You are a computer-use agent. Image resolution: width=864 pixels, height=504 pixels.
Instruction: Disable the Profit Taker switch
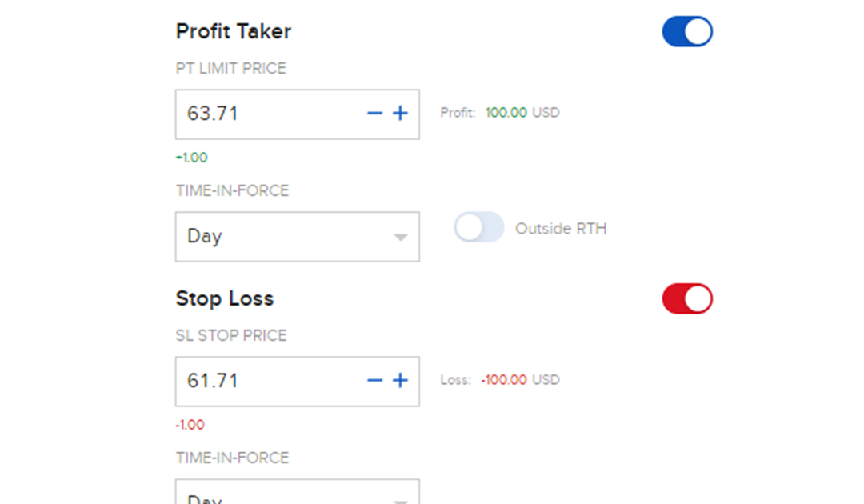pyautogui.click(x=687, y=32)
